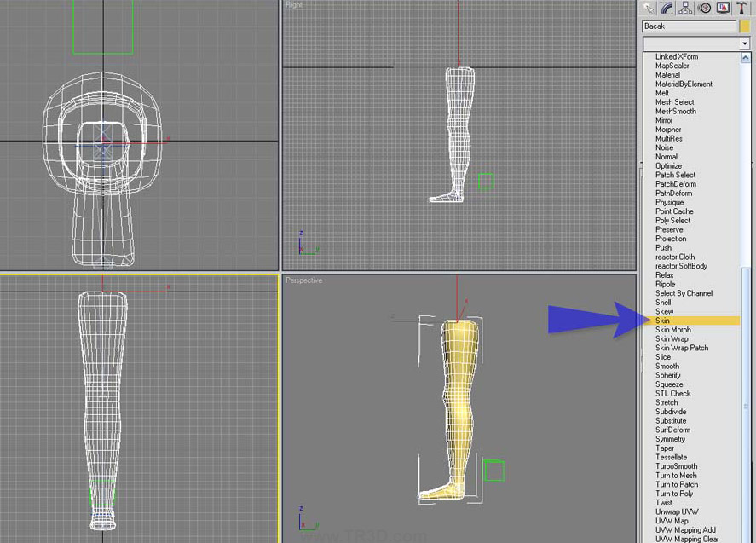The image size is (756, 543).
Task: Select the Noise modifier from the list
Action: coord(667,147)
